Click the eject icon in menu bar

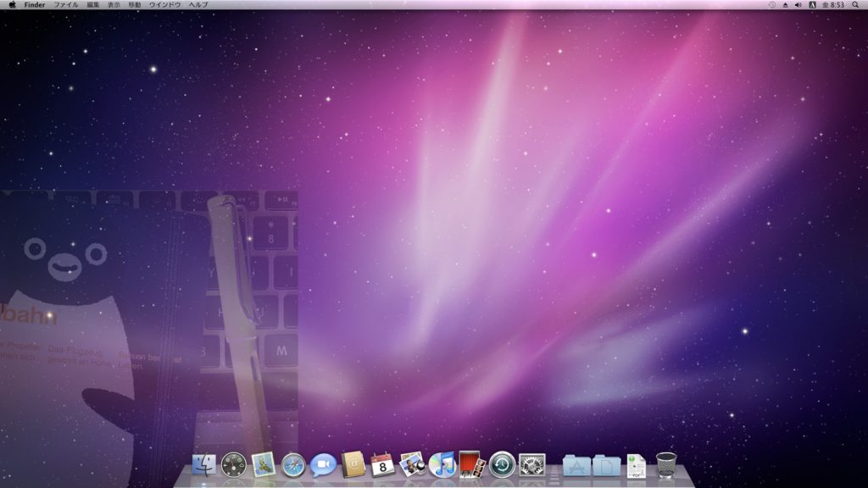coord(785,4)
